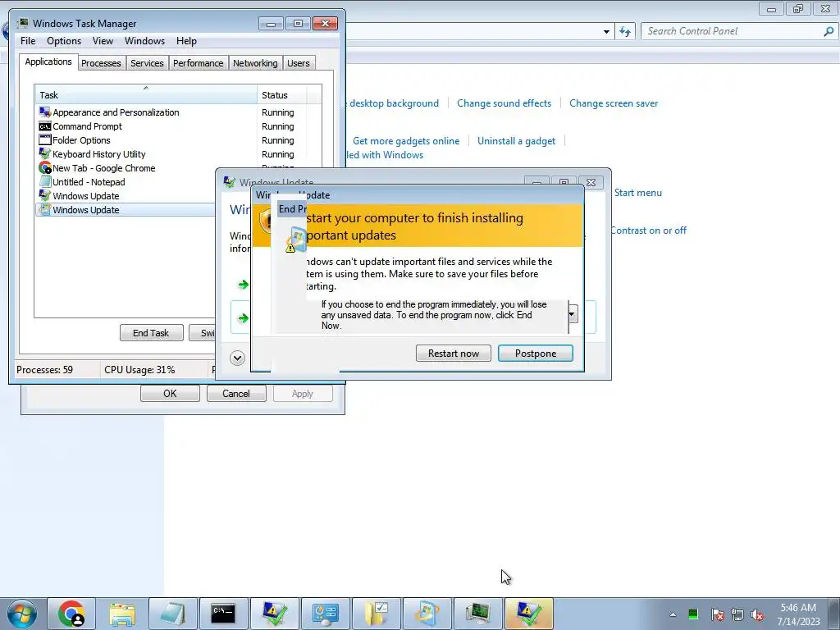
Task: Click the lower green arrow in Windows Update
Action: (243, 318)
